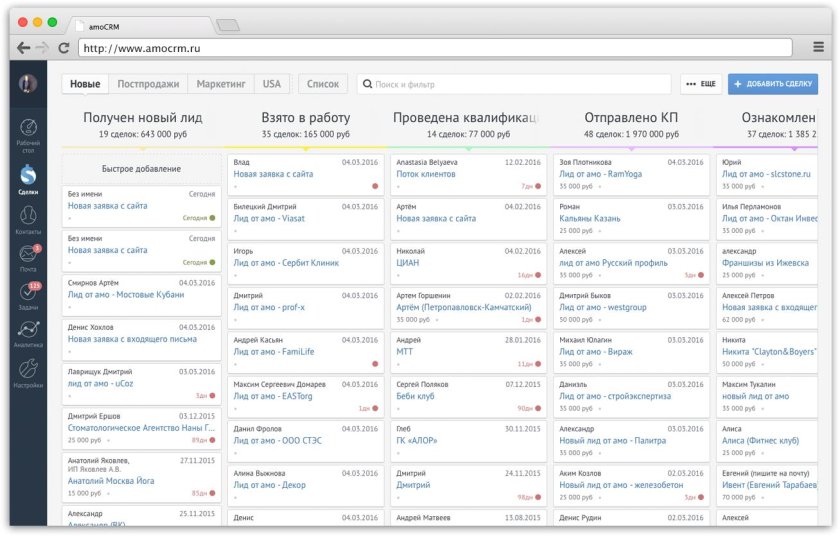Open deal Лид от амо - Viasat

pos(269,218)
